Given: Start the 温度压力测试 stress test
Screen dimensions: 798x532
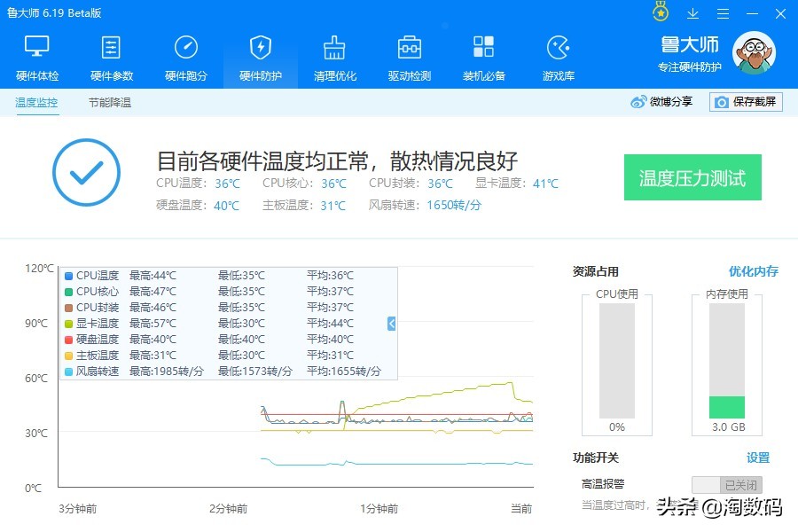Looking at the screenshot, I should click(692, 177).
